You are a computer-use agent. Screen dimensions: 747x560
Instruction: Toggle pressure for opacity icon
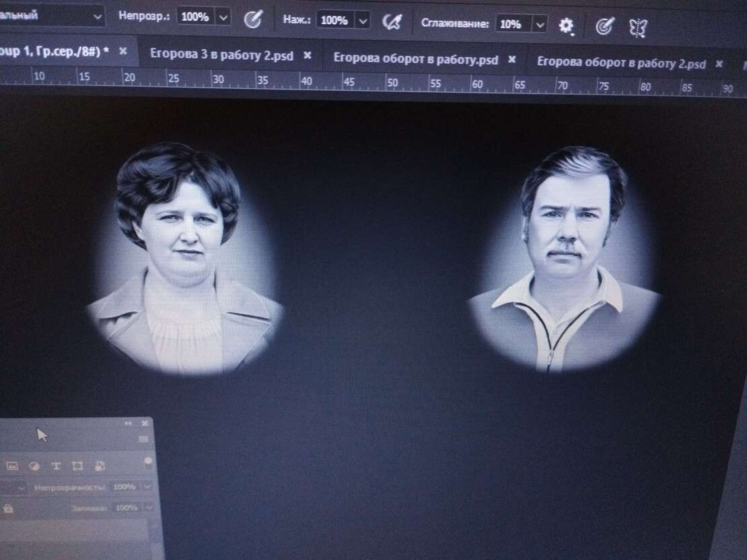[253, 19]
